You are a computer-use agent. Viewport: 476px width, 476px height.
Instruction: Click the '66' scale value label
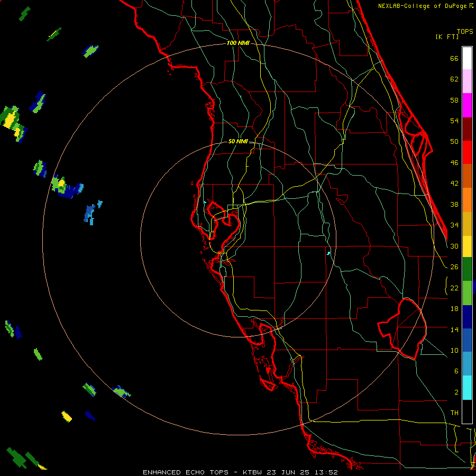tap(454, 58)
